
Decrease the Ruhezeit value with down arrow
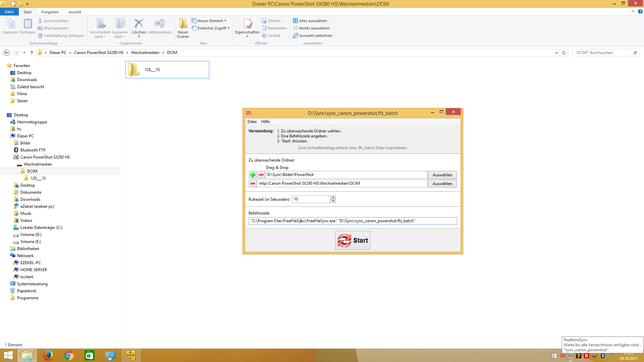333,201
